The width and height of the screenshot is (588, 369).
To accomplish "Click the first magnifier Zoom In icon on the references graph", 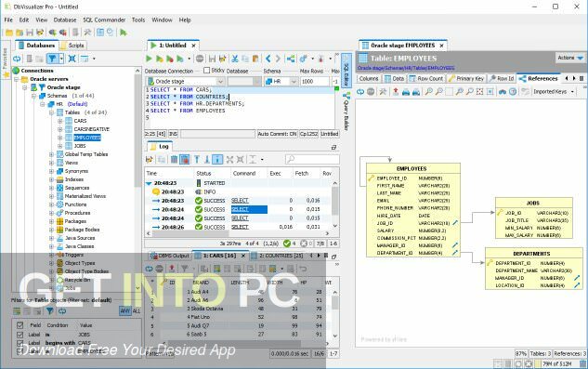I will 428,92.
